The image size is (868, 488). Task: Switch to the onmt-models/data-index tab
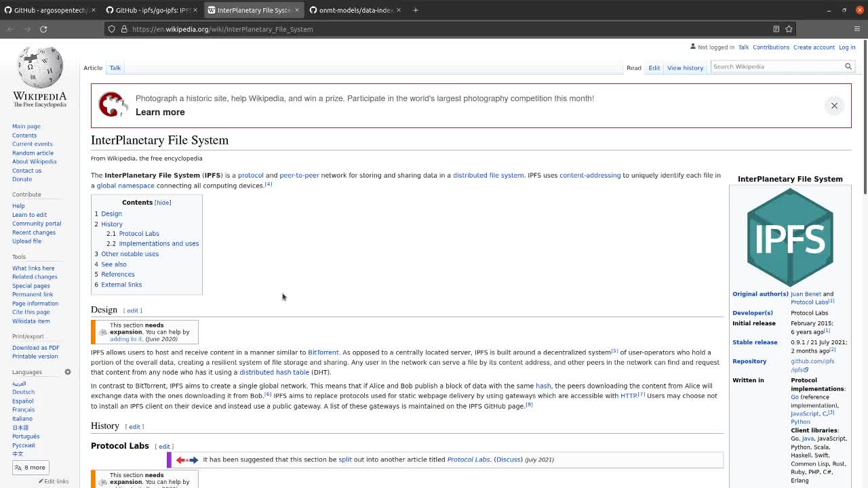pyautogui.click(x=356, y=10)
